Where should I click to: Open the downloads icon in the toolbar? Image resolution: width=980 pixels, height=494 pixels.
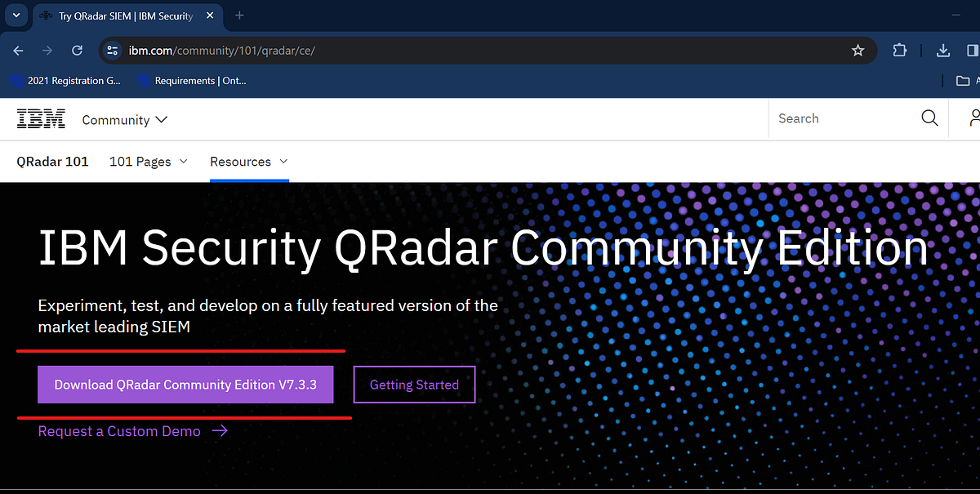942,50
